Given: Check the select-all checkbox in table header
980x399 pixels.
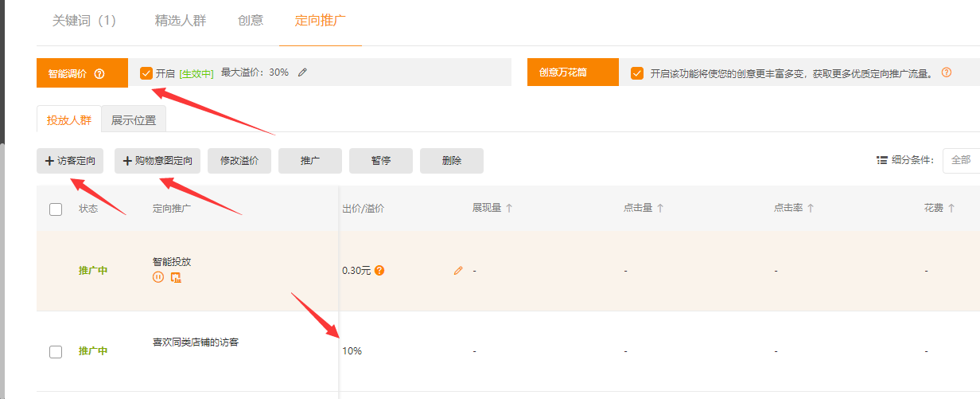Looking at the screenshot, I should coord(56,209).
